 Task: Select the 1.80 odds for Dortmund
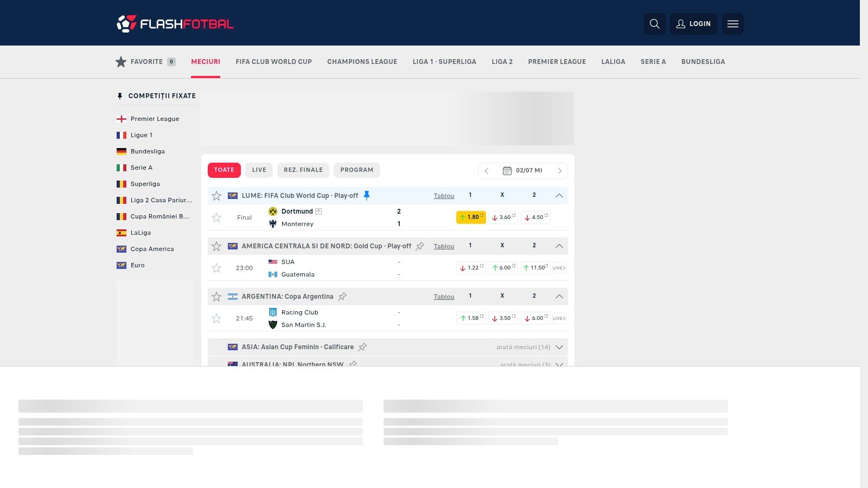(471, 217)
